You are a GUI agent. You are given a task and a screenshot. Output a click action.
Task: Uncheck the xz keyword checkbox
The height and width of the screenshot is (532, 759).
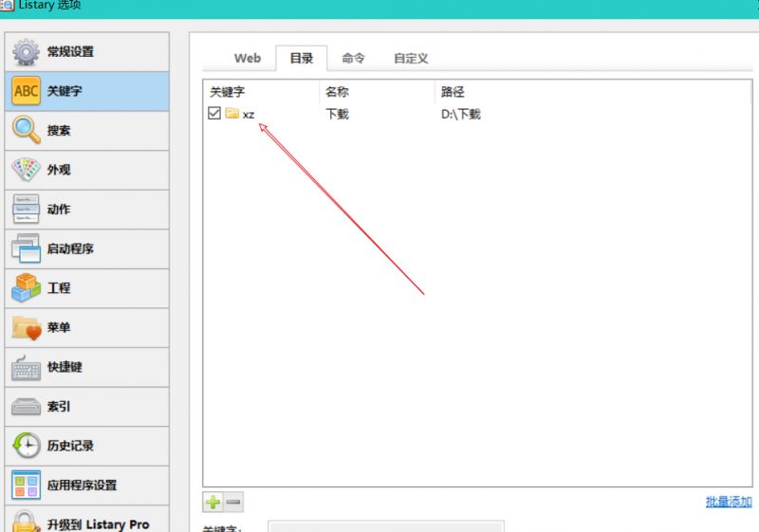point(214,113)
